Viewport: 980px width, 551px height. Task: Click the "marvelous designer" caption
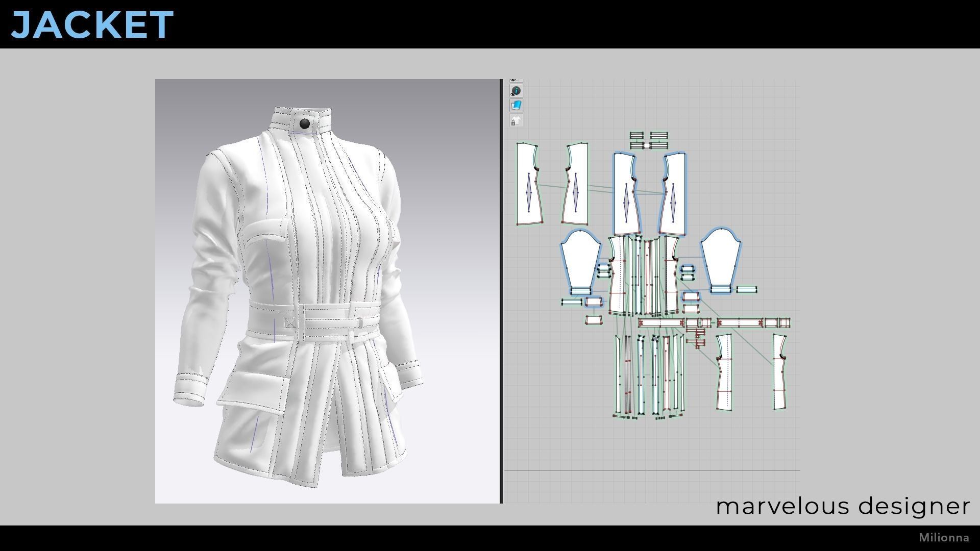(x=842, y=507)
